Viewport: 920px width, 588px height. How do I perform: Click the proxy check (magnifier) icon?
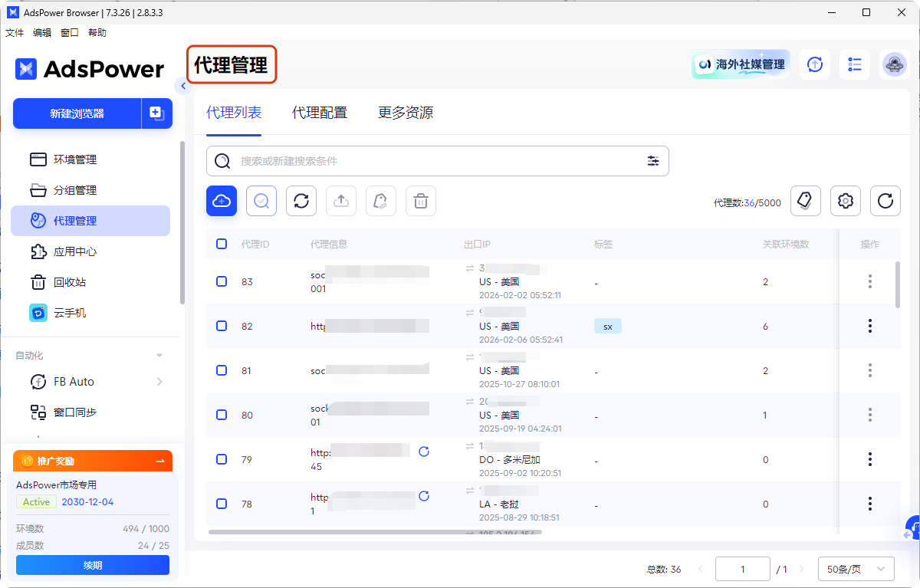pyautogui.click(x=261, y=201)
